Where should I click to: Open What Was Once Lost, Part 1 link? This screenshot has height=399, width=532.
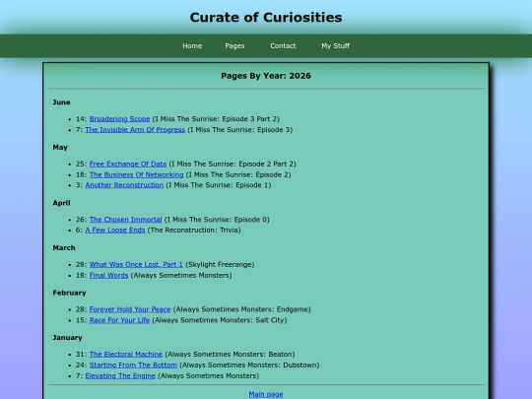pos(136,265)
